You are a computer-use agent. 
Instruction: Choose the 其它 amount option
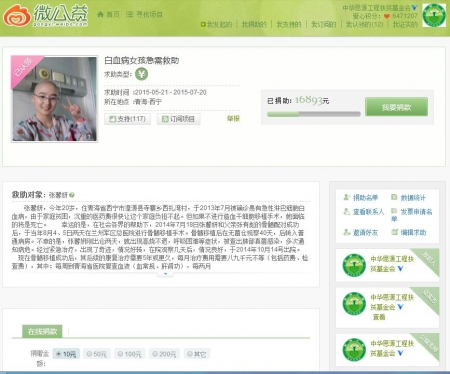197,354
